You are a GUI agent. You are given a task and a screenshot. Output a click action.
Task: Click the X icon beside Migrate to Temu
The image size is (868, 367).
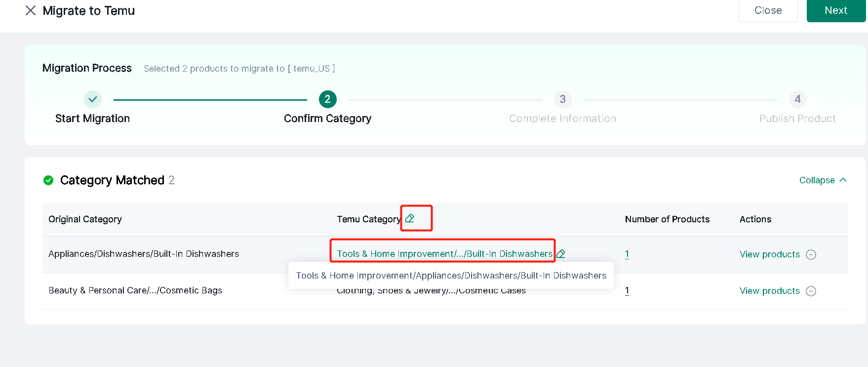tap(31, 10)
